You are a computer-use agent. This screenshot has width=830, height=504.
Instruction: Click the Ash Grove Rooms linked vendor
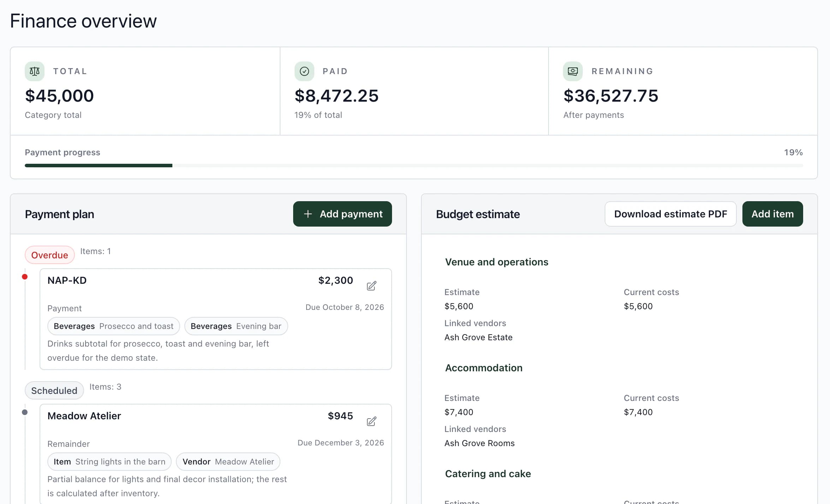pos(479,443)
